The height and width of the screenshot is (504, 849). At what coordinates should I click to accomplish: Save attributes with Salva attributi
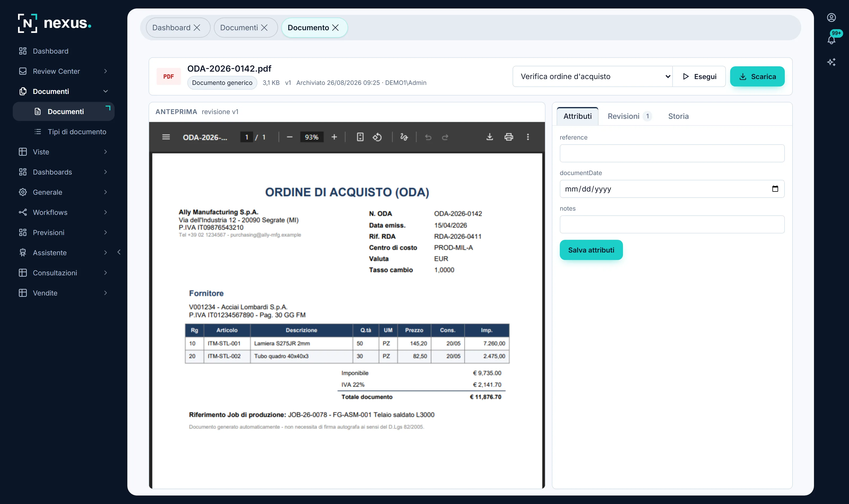pos(591,250)
